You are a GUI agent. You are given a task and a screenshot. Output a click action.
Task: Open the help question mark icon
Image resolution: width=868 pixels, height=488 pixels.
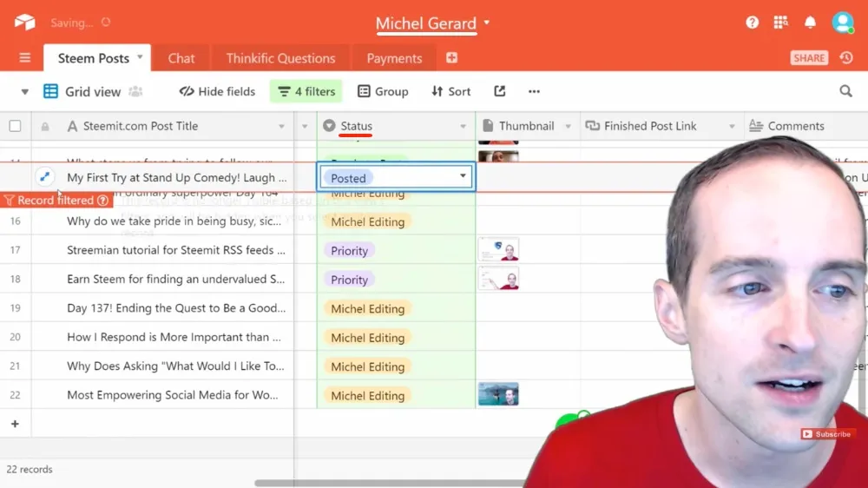click(x=752, y=23)
